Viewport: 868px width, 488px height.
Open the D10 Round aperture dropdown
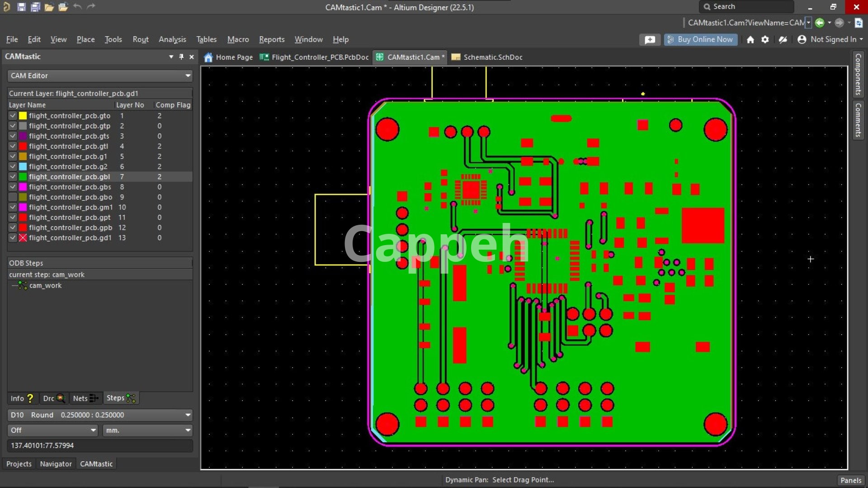point(188,415)
